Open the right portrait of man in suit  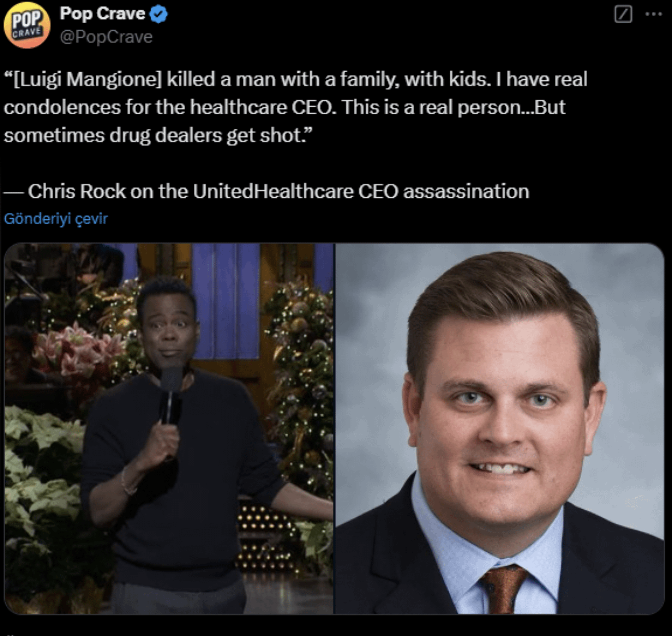tap(500, 428)
